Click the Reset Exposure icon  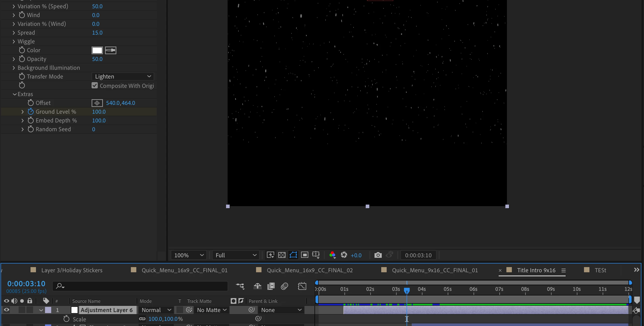[x=344, y=255]
